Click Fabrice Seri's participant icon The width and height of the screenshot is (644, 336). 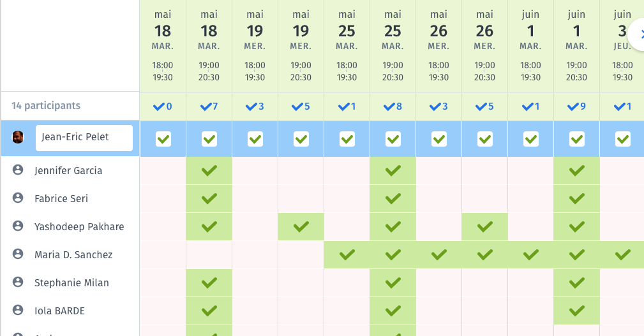(x=18, y=198)
